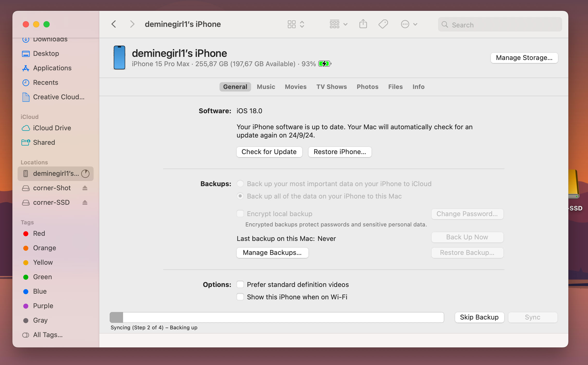Enable Show this iPhone when on Wi-Fi
Image resolution: width=588 pixels, height=365 pixels.
[240, 297]
